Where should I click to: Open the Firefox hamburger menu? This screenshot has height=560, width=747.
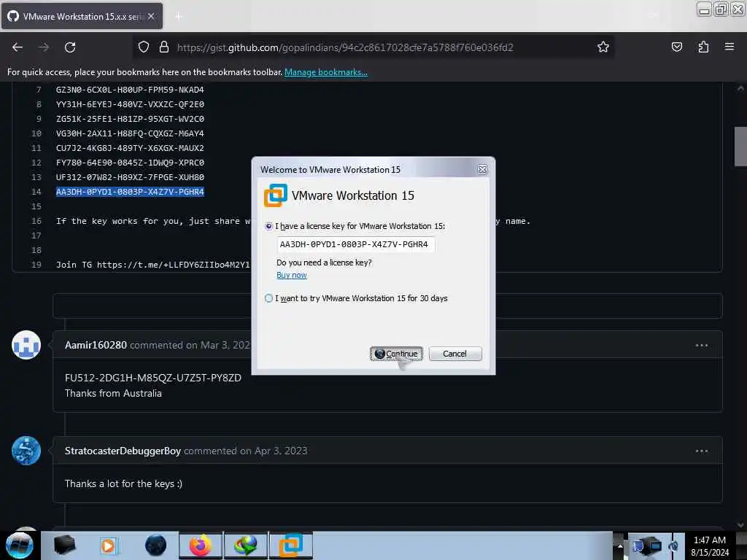pyautogui.click(x=729, y=47)
